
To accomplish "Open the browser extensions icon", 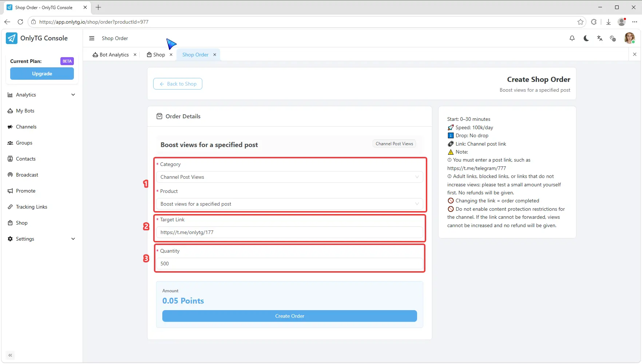I will 594,22.
